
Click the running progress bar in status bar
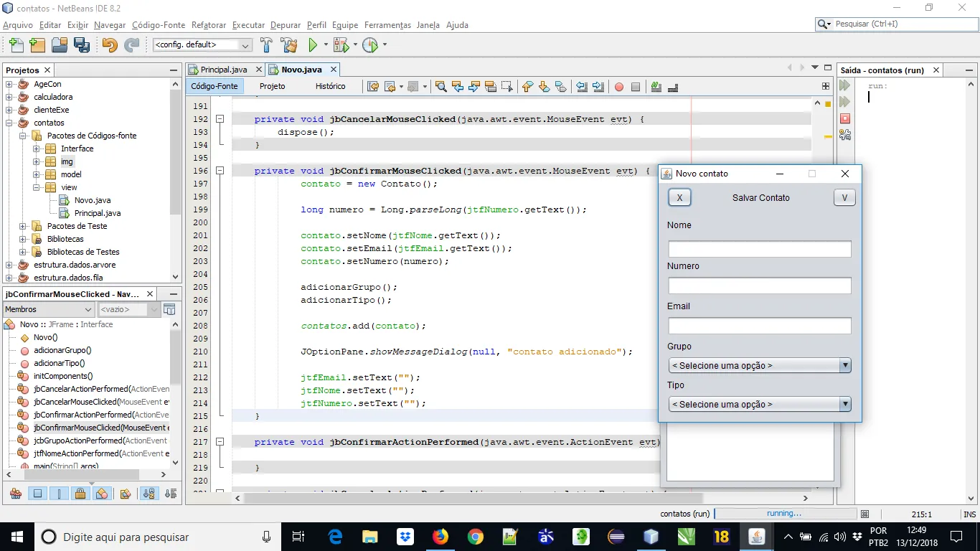785,514
